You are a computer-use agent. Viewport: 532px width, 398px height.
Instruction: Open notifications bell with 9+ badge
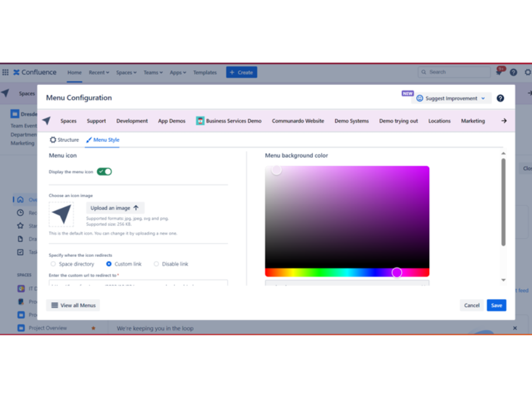click(x=499, y=73)
